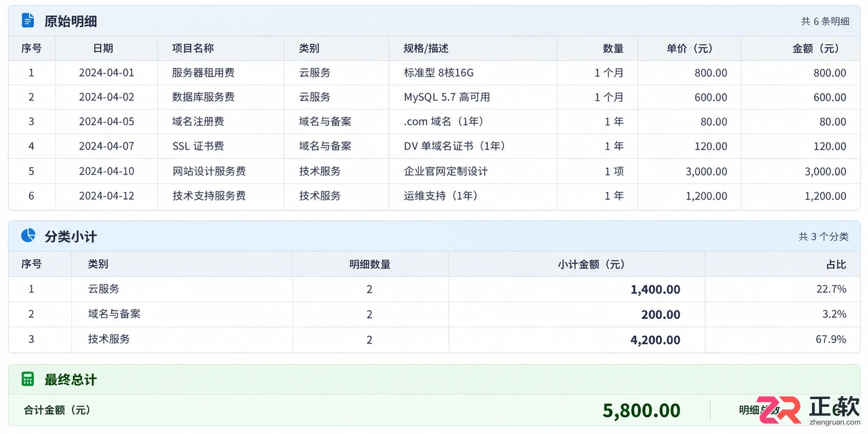Click the pie chart icon beside 分类小计
Screen dimensions: 868x434
click(x=28, y=235)
